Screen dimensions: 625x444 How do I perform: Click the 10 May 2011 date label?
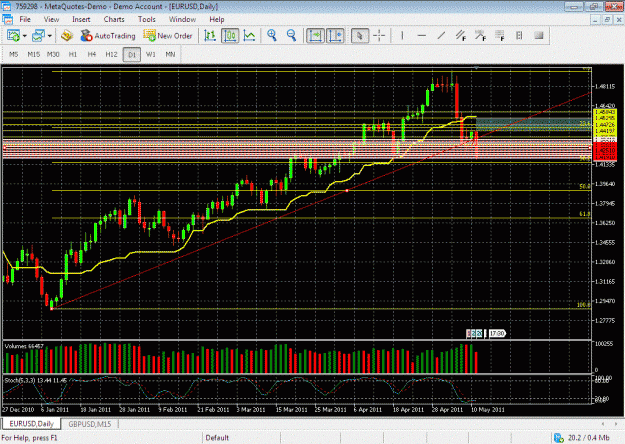[x=487, y=409]
